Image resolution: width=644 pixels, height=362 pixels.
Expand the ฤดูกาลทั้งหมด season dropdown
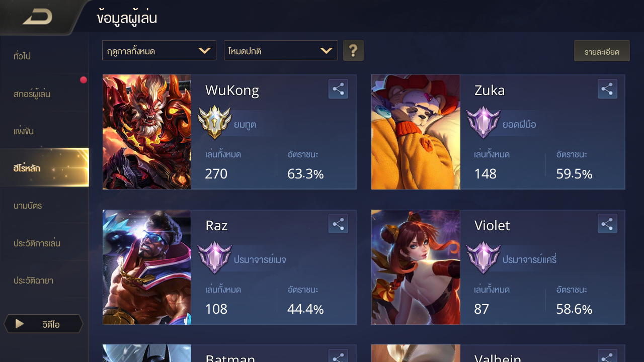(159, 51)
